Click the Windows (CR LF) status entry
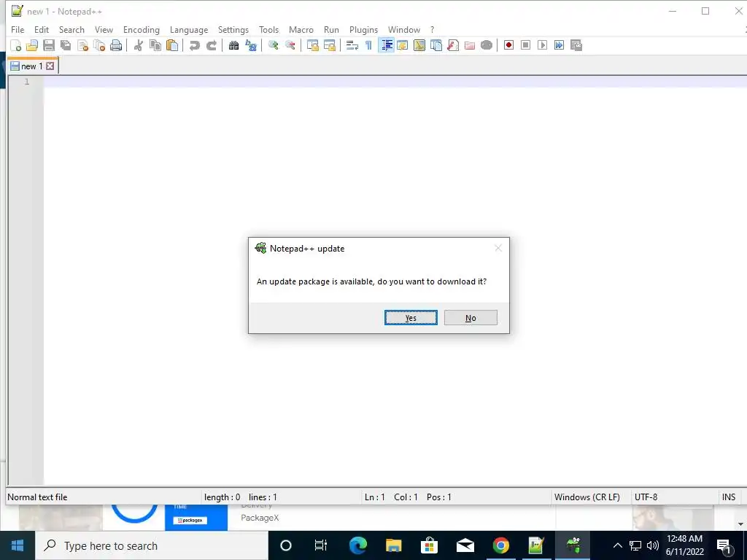The image size is (747, 560). point(587,497)
